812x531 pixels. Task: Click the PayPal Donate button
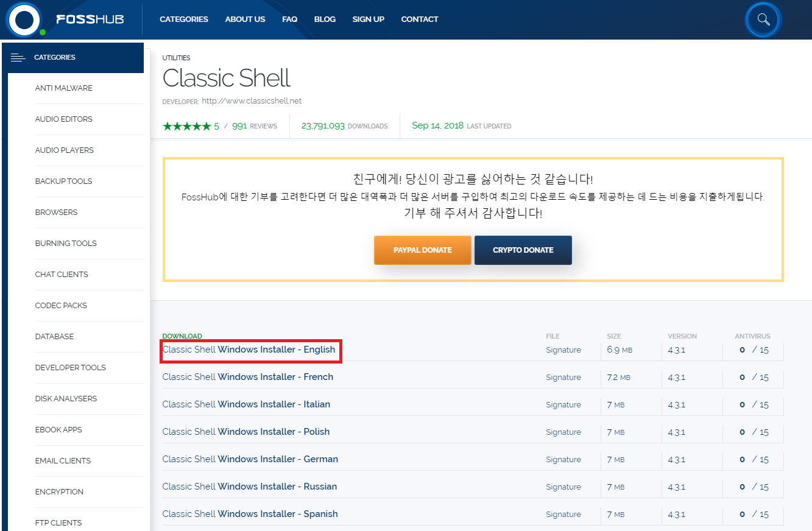(423, 250)
